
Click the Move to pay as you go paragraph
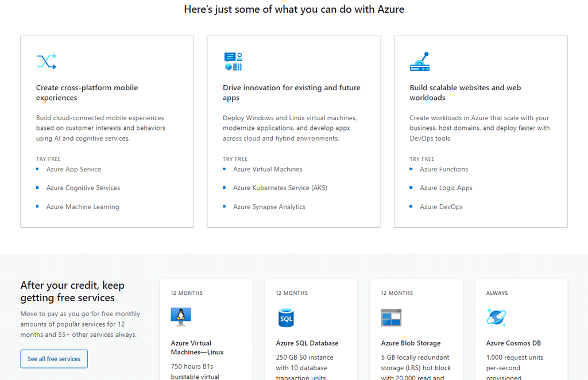[x=80, y=324]
